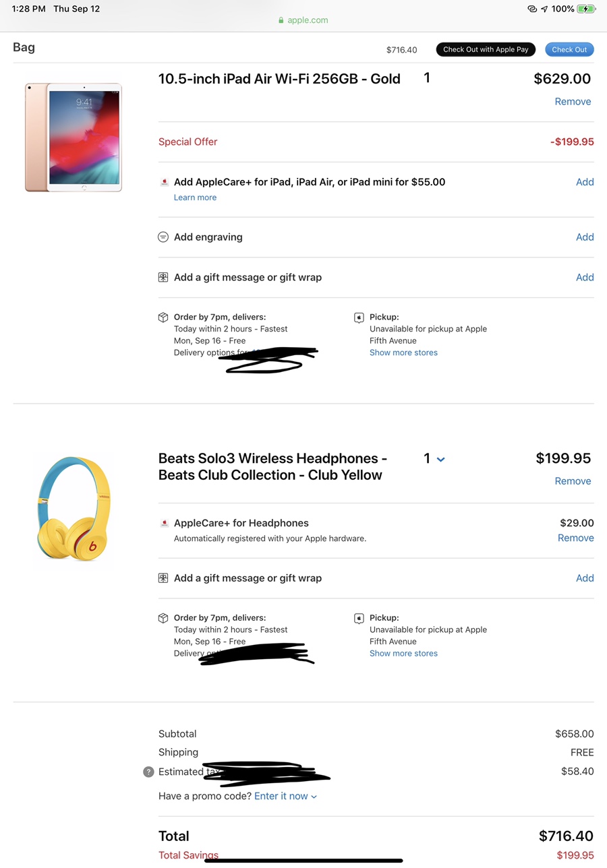Click the AppleCare+ logo for iPad
This screenshot has width=607, height=868.
164,182
